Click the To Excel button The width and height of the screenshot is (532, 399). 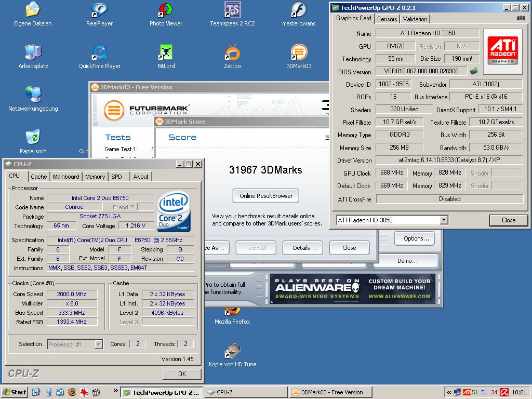[256, 248]
